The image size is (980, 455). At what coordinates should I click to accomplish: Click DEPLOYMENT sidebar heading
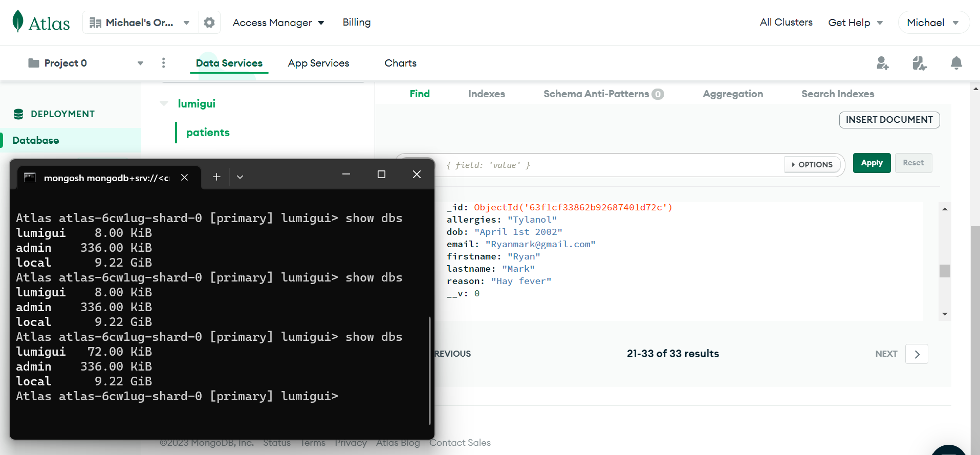click(62, 114)
